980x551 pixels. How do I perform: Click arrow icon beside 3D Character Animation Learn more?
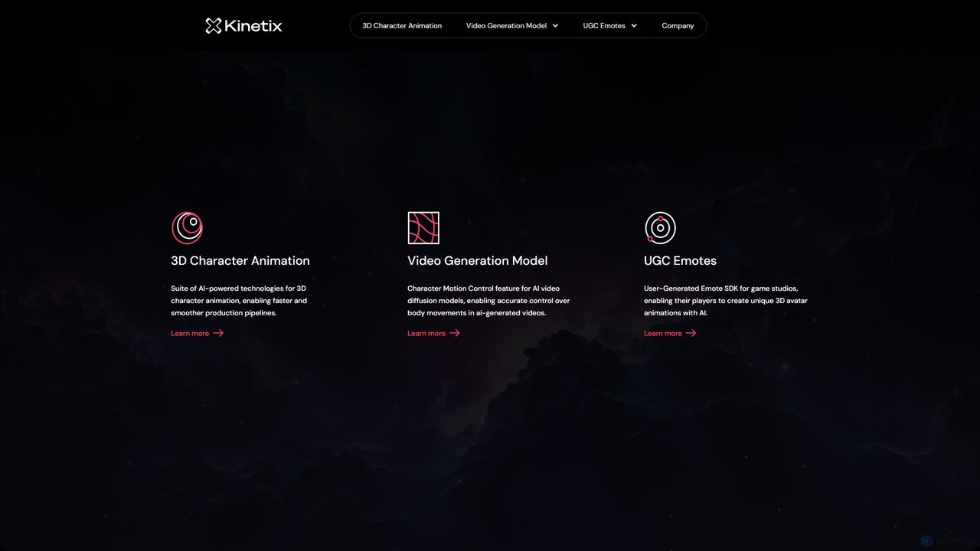(x=218, y=333)
